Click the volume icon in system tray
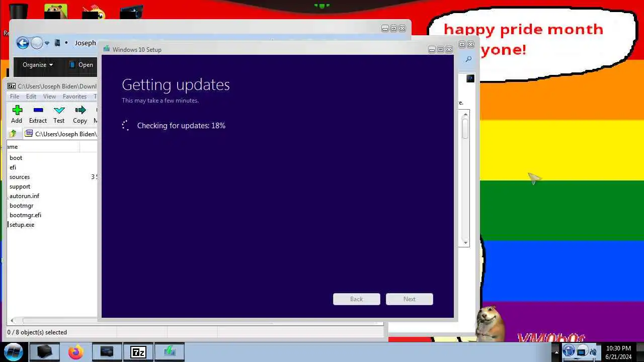 click(x=593, y=352)
